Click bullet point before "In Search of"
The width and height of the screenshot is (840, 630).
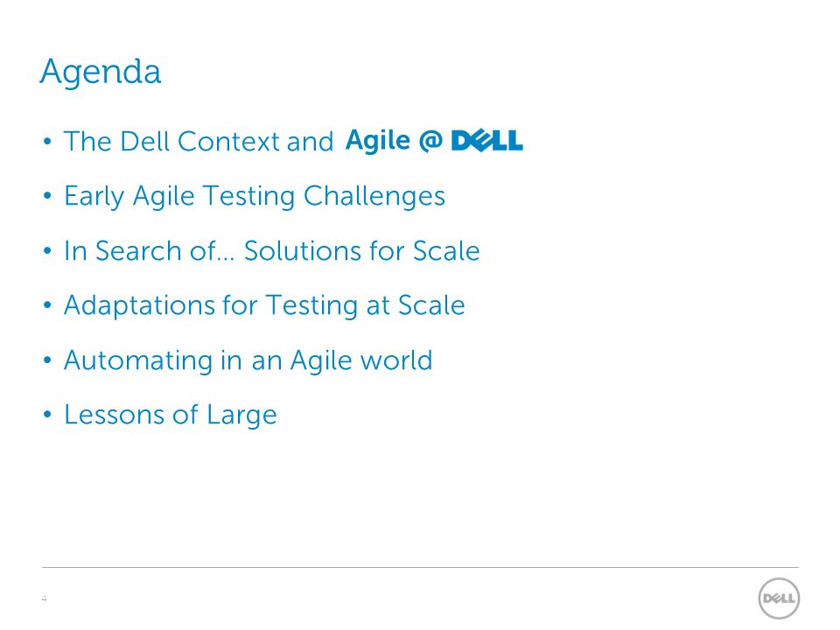tap(47, 251)
